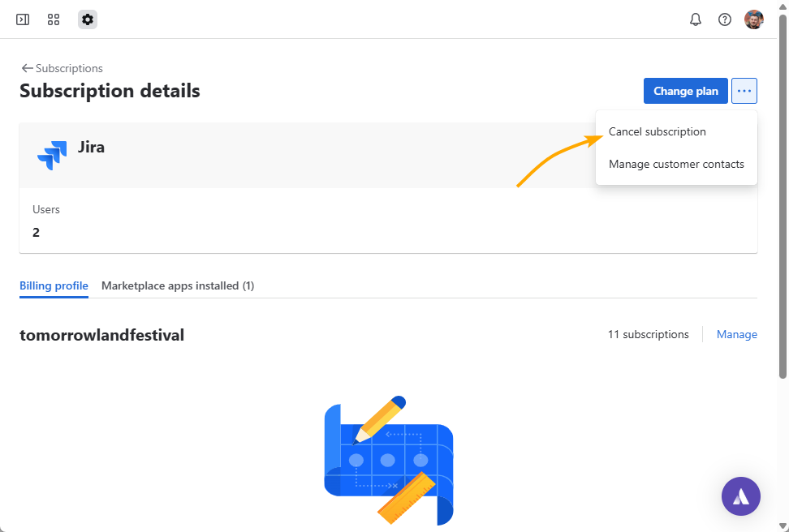Open the app switcher grid icon
Image resolution: width=789 pixels, height=532 pixels.
pos(54,19)
